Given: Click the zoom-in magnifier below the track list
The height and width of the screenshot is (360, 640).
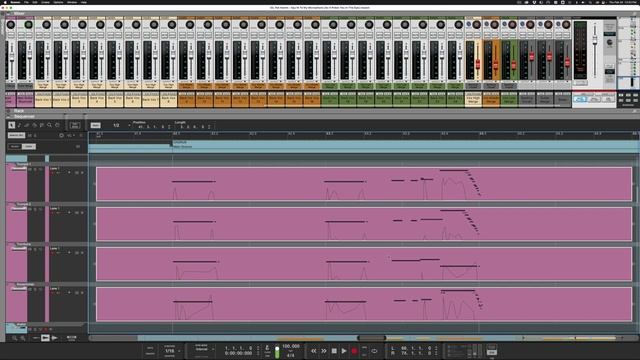Looking at the screenshot, I should (23, 338).
